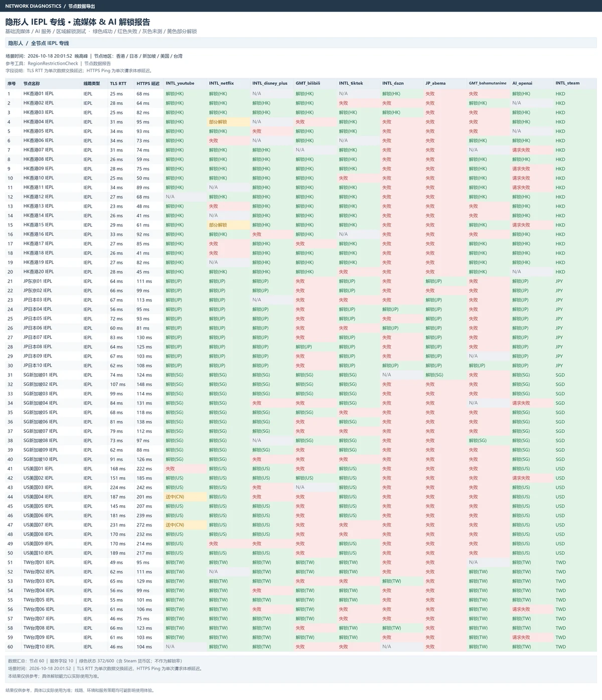Click the INTL_youtube column header
The height and width of the screenshot is (700, 602).
(180, 83)
